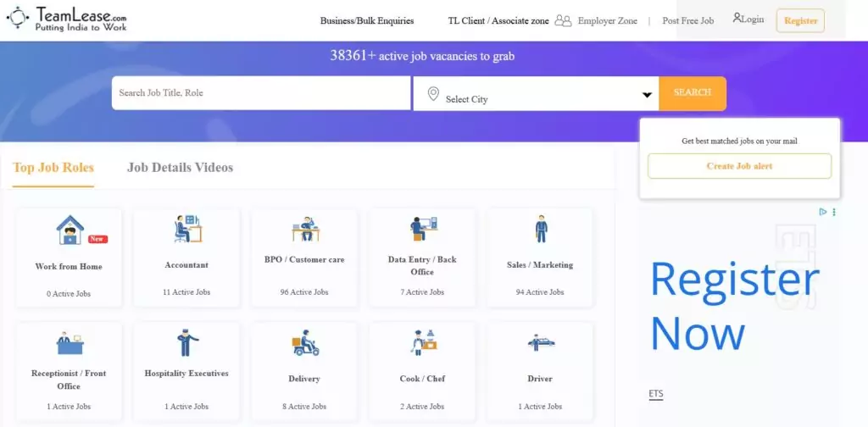Viewport: 868px width, 427px height.
Task: Select the BPO / Customer care icon
Action: pyautogui.click(x=304, y=229)
